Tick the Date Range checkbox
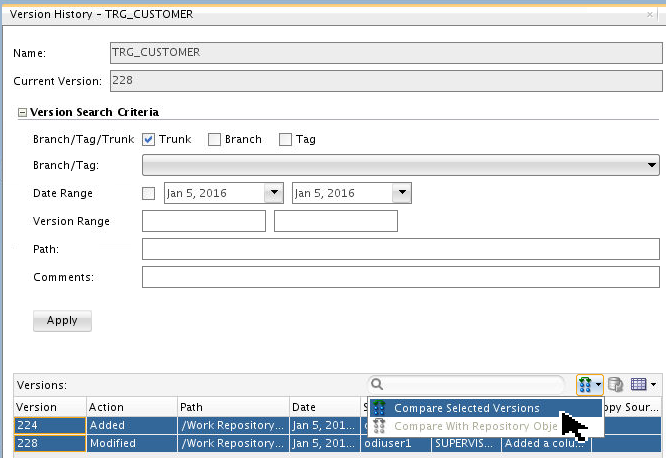Image resolution: width=666 pixels, height=458 pixels. click(148, 193)
